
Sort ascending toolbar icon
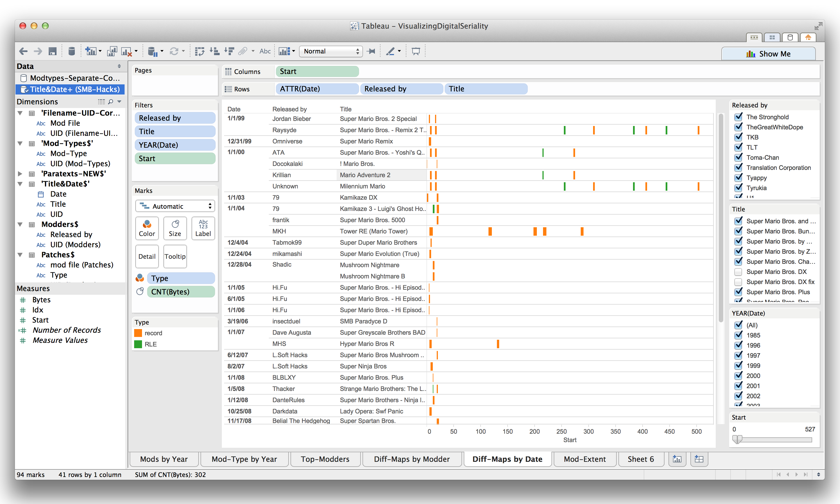(215, 51)
